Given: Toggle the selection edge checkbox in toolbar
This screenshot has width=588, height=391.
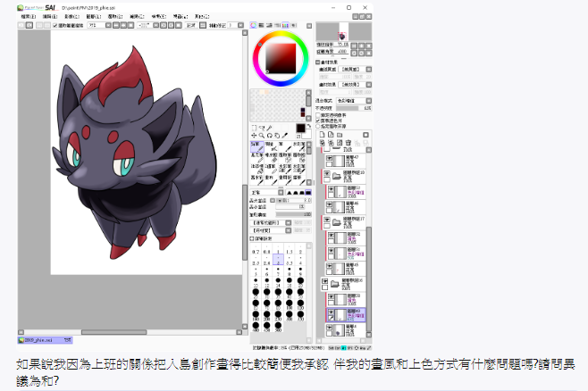Looking at the screenshot, I should click(55, 26).
